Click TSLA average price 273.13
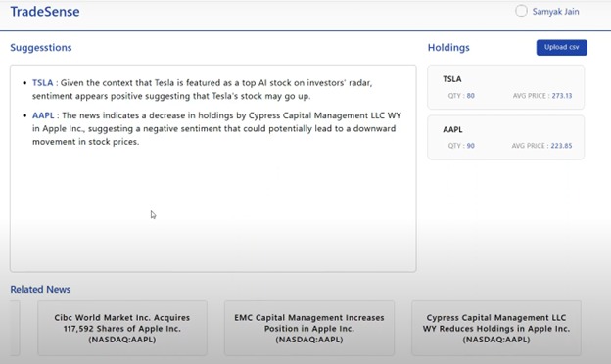Screen dimensions: 611x364 coord(561,96)
